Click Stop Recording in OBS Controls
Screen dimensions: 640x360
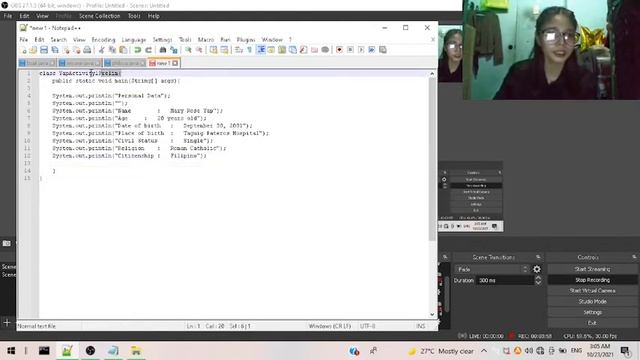592,280
